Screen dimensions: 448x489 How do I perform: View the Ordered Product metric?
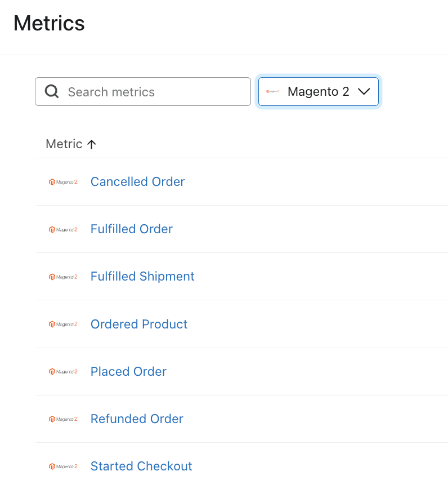(138, 324)
